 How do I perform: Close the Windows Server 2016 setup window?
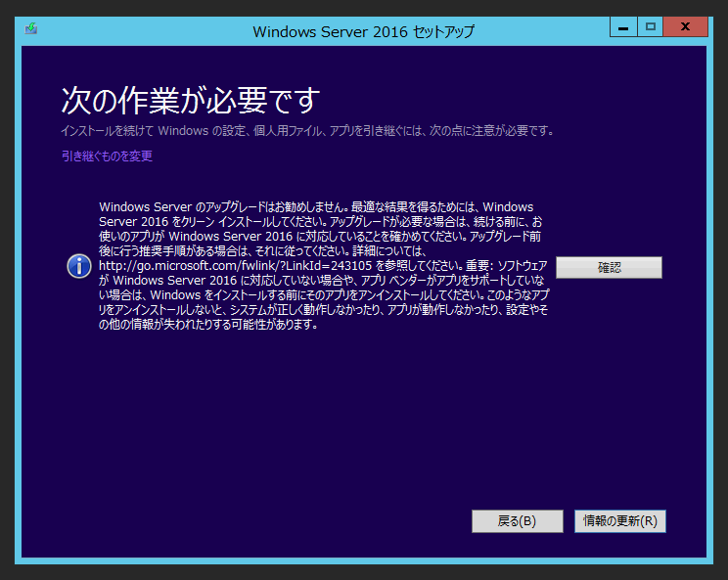pyautogui.click(x=685, y=27)
